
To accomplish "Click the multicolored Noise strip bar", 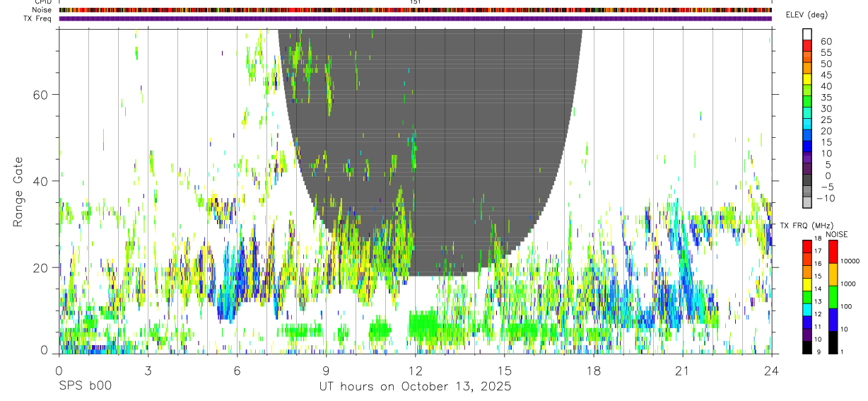I will point(415,10).
